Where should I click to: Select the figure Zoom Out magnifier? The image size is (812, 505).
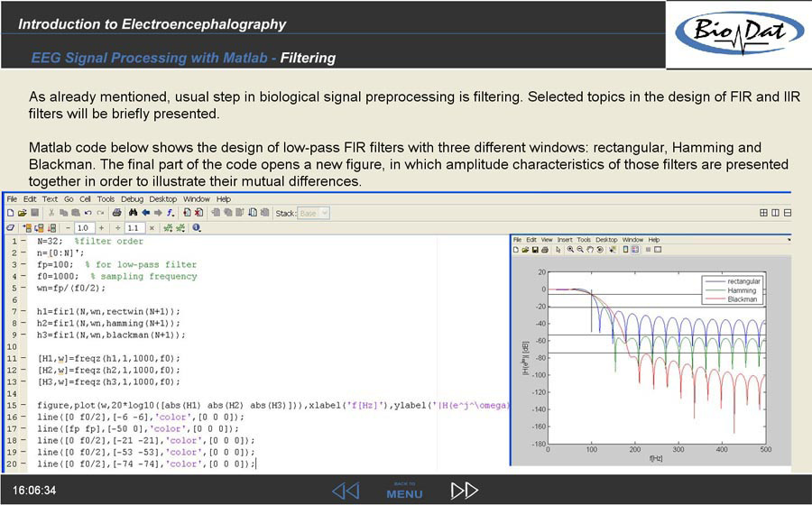pos(580,250)
